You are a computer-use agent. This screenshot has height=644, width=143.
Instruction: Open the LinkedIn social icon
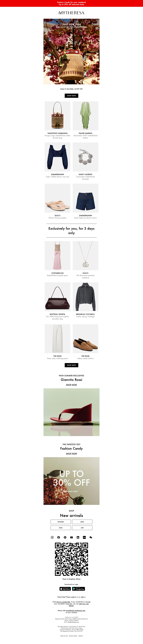pos(78,537)
